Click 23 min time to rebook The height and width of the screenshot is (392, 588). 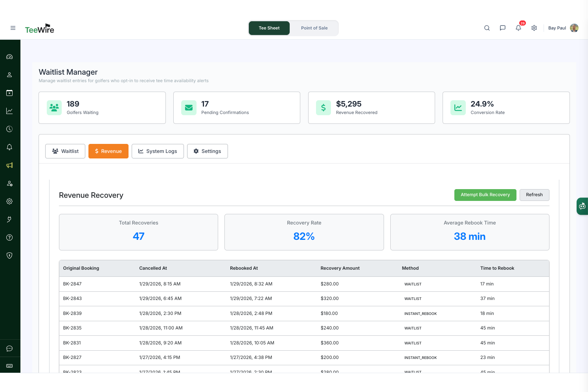(x=487, y=357)
